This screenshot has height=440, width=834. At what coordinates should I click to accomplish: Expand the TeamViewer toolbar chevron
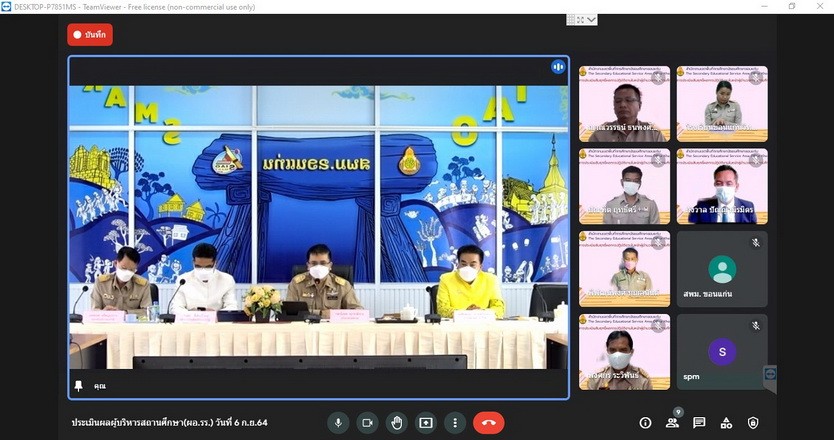(x=592, y=19)
